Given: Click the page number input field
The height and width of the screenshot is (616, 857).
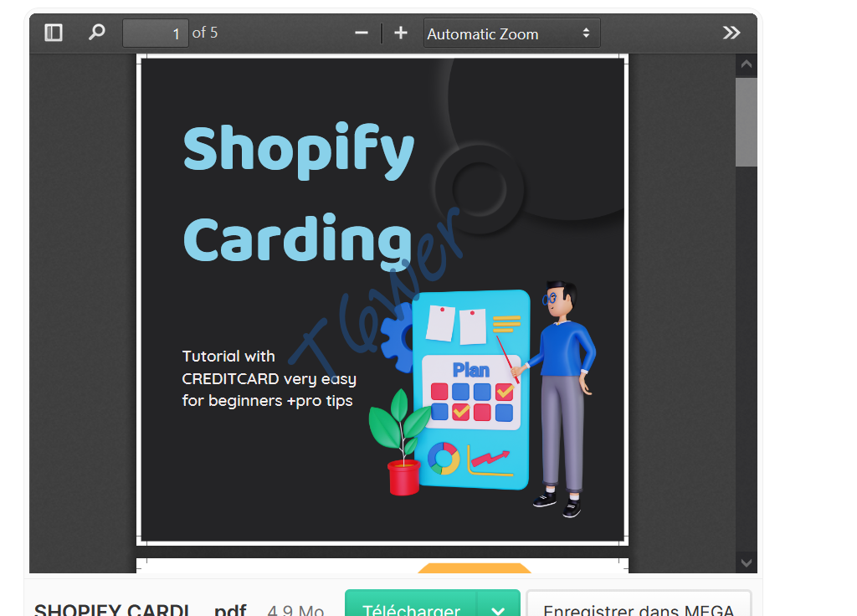Looking at the screenshot, I should pos(156,32).
